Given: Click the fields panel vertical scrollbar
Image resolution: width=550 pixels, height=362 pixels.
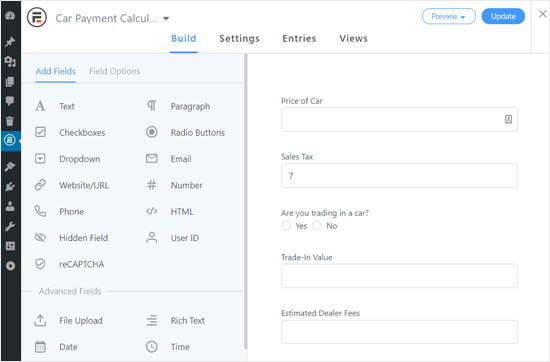Looking at the screenshot, I should pos(246,202).
